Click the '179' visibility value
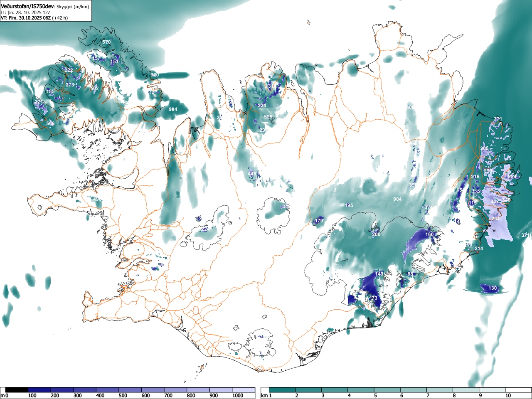 click(319, 221)
